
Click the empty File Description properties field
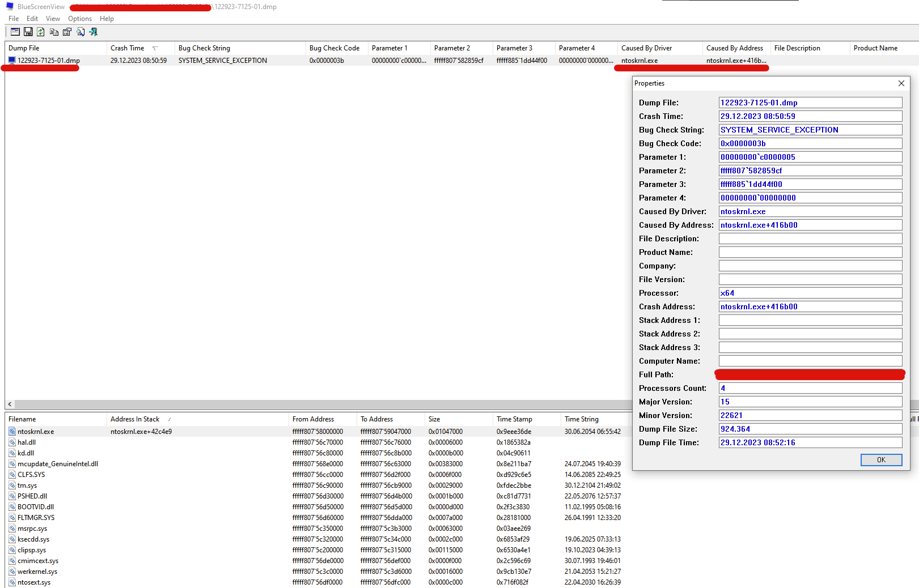click(x=811, y=238)
